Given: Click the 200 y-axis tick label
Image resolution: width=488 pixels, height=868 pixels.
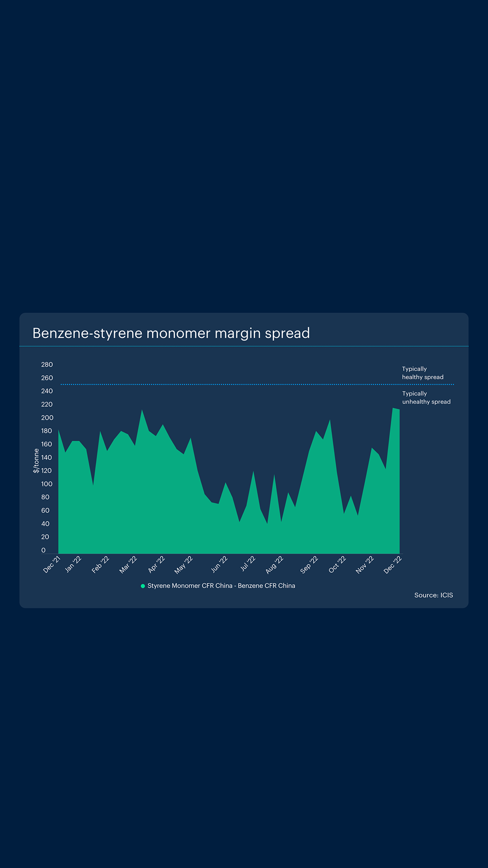Looking at the screenshot, I should 47,418.
